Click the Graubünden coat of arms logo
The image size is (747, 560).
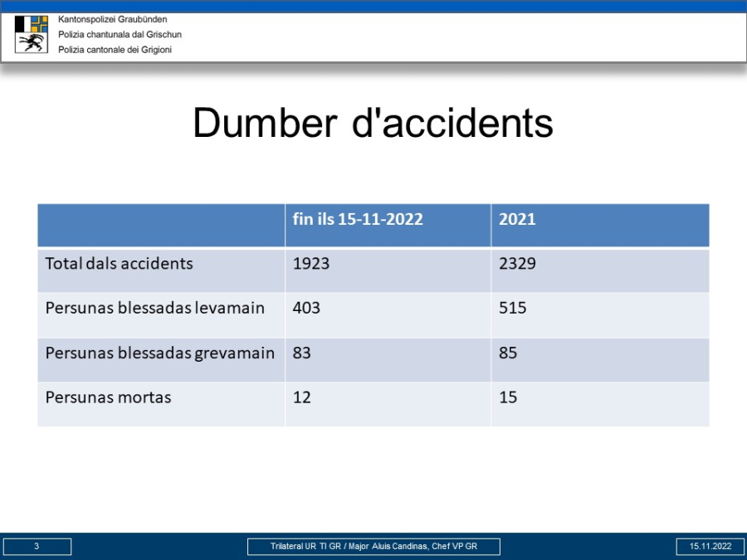tap(32, 34)
